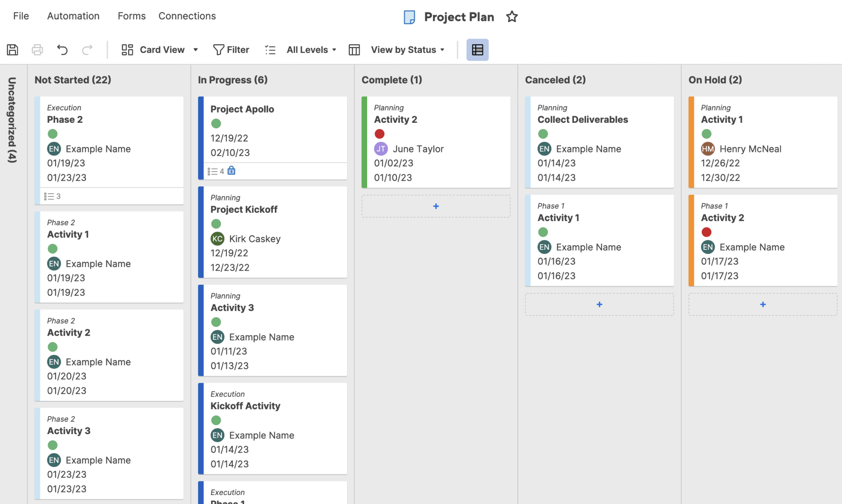842x504 pixels.
Task: Click the Save icon in toolbar
Action: pyautogui.click(x=12, y=49)
